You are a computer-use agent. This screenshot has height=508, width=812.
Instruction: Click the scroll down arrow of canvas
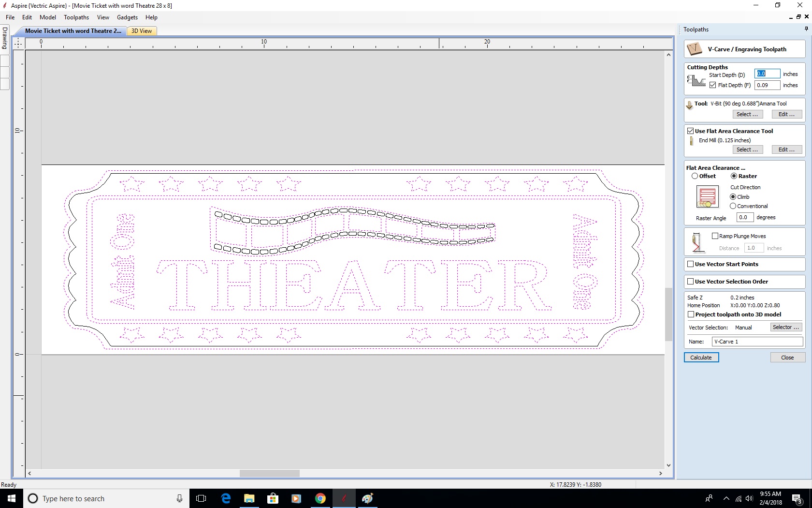pyautogui.click(x=668, y=465)
